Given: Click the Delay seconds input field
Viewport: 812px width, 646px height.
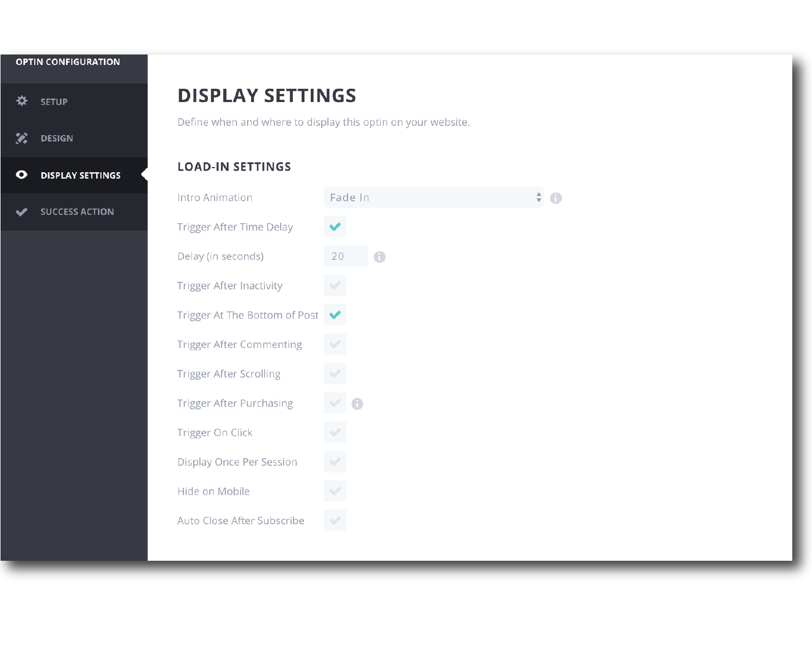Looking at the screenshot, I should (x=345, y=256).
